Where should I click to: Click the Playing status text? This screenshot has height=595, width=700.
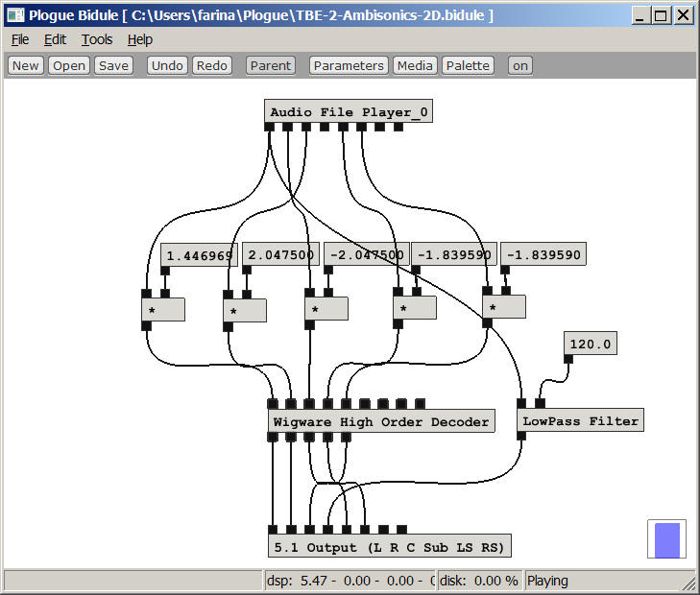(x=547, y=581)
